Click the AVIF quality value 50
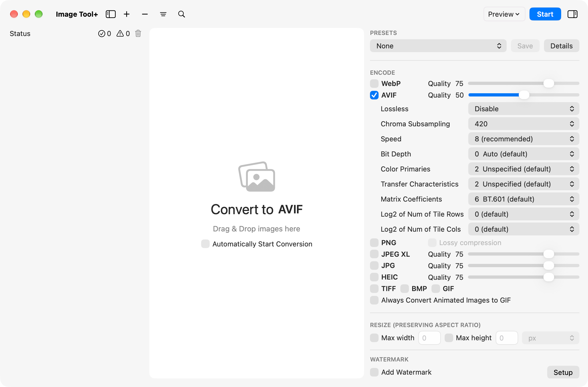Viewport: 588px width, 387px height. coord(459,95)
